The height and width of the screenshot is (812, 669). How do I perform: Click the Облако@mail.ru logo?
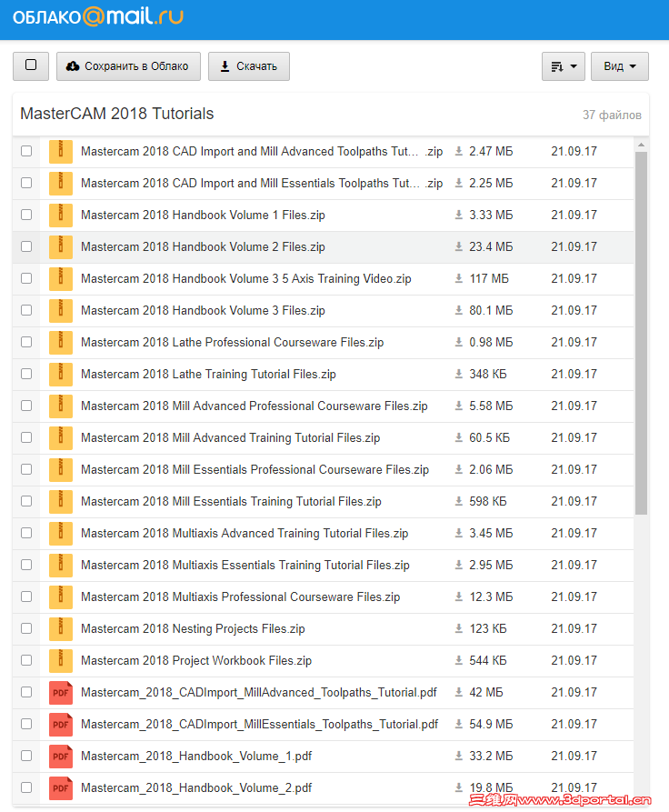pos(98,17)
